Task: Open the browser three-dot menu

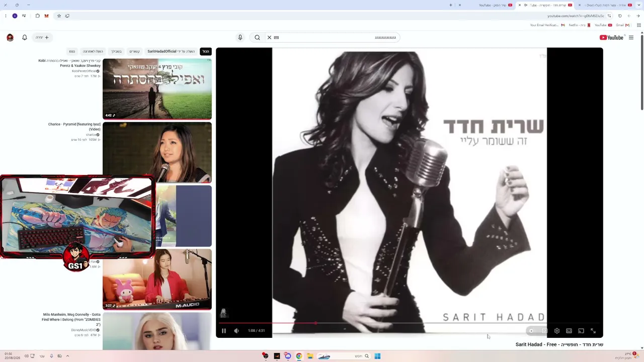Action: tap(6, 16)
